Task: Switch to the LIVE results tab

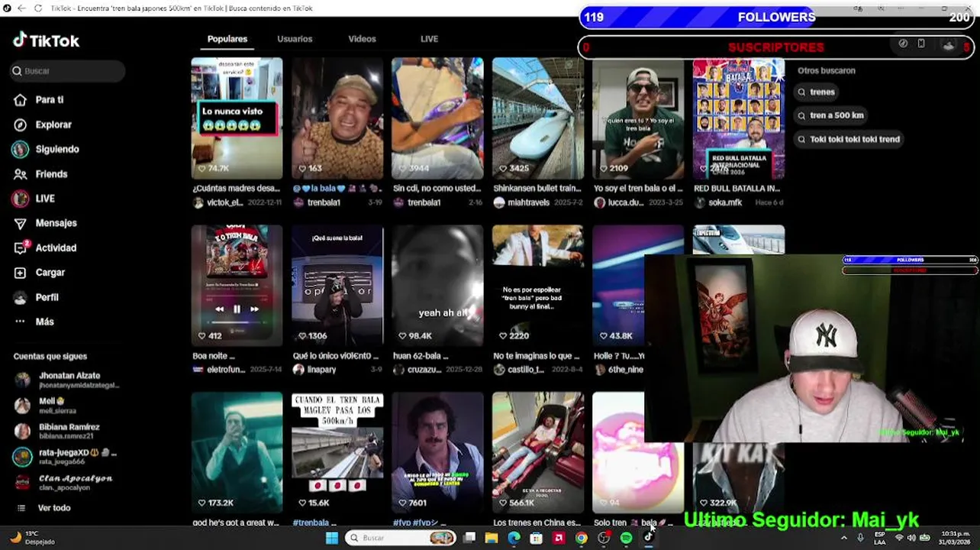Action: click(x=429, y=39)
